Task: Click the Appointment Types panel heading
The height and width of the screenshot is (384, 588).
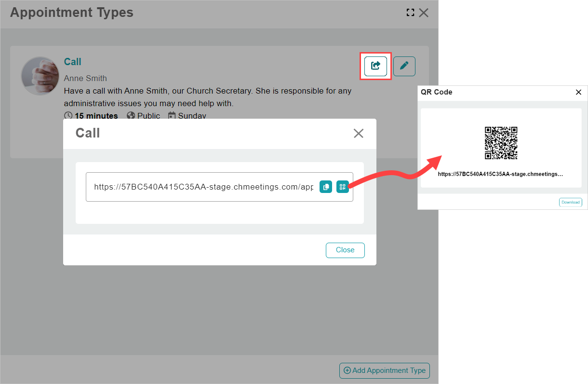Action: 72,13
